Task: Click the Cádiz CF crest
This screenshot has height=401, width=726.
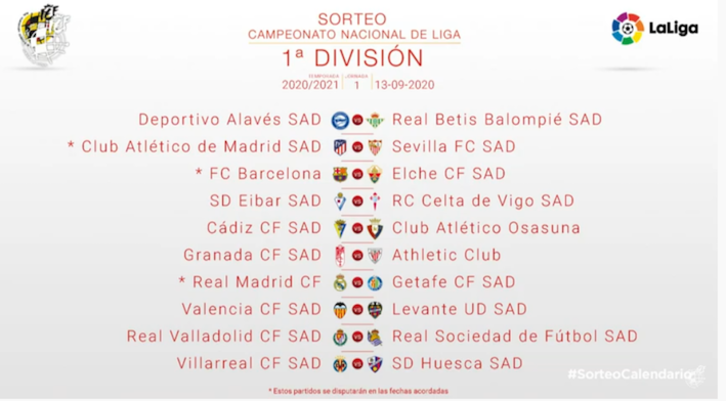Action: [340, 227]
